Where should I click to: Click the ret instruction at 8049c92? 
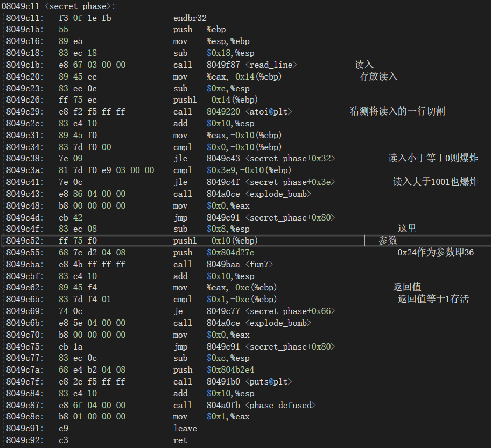click(x=180, y=440)
